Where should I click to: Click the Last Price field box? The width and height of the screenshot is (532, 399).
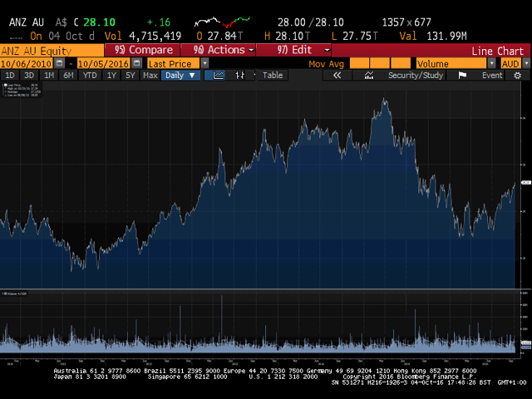[174, 63]
